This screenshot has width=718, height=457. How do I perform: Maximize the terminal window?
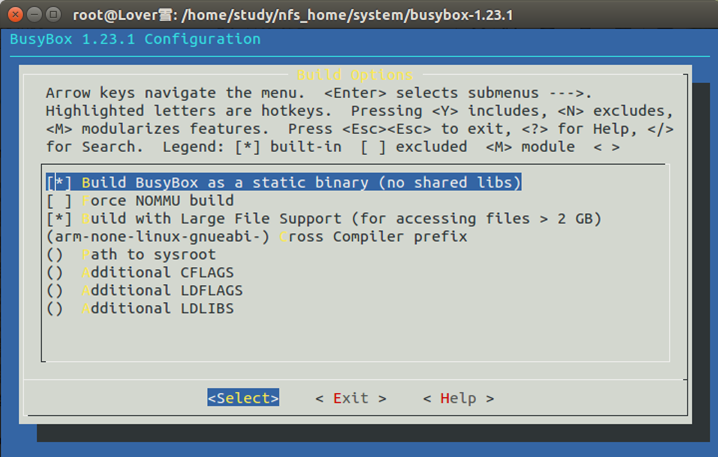[x=51, y=15]
